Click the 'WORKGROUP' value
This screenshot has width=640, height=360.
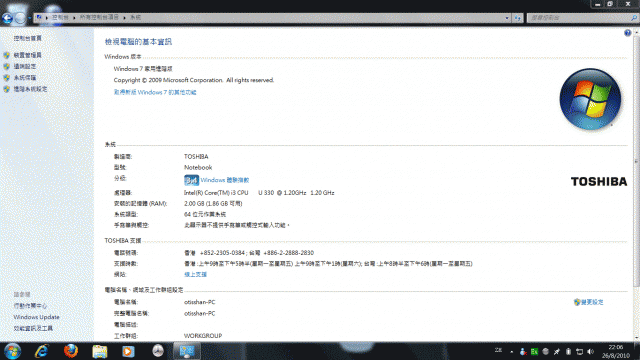[x=203, y=336]
